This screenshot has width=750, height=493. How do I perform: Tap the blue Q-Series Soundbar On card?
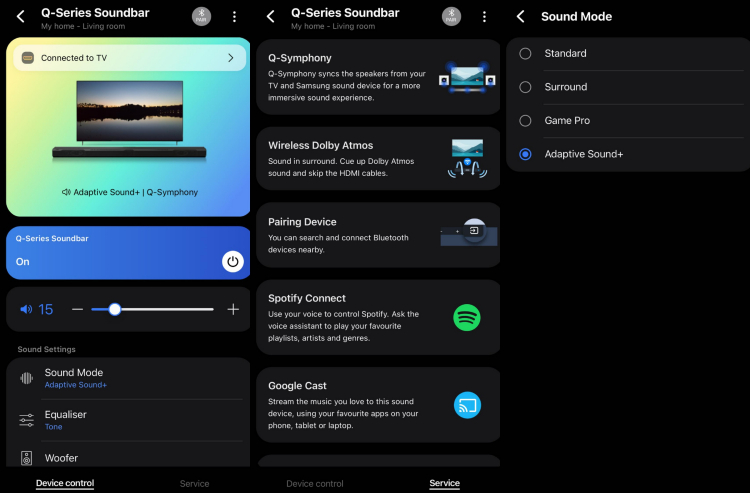tap(128, 252)
